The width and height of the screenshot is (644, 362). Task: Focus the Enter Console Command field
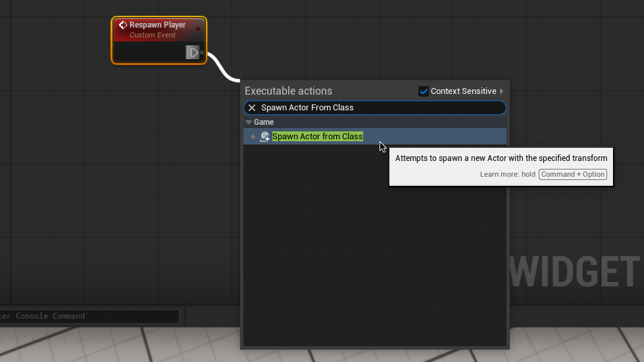89,316
